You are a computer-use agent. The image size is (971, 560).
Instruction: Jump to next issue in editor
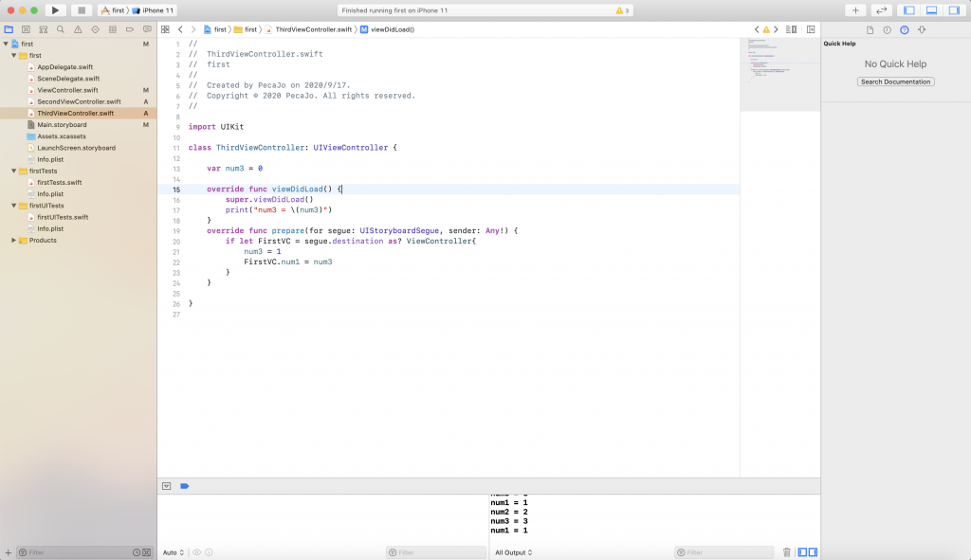[776, 29]
